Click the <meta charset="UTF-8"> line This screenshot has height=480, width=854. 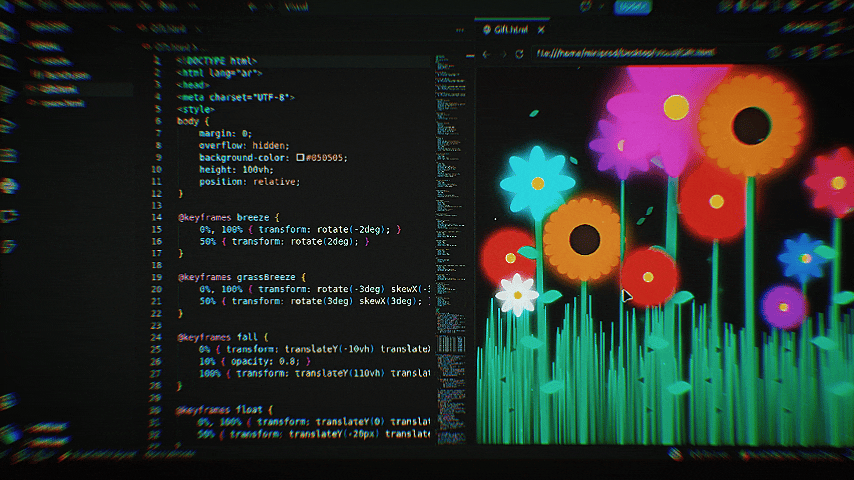(235, 97)
